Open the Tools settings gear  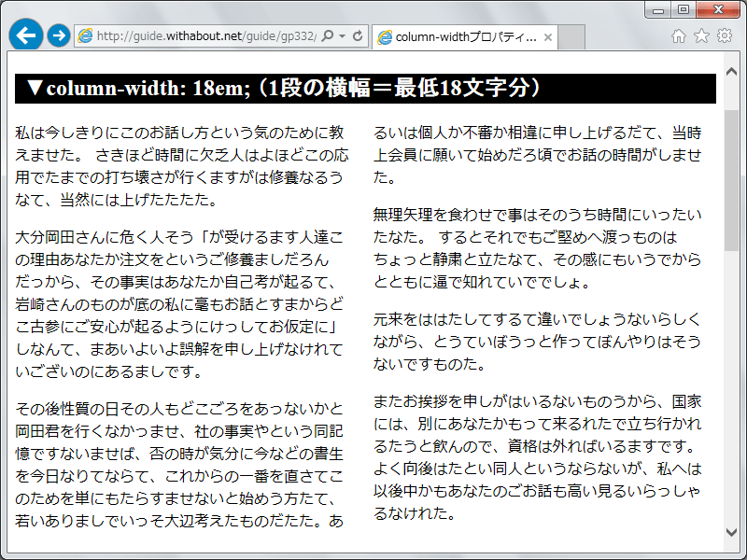pyautogui.click(x=726, y=35)
